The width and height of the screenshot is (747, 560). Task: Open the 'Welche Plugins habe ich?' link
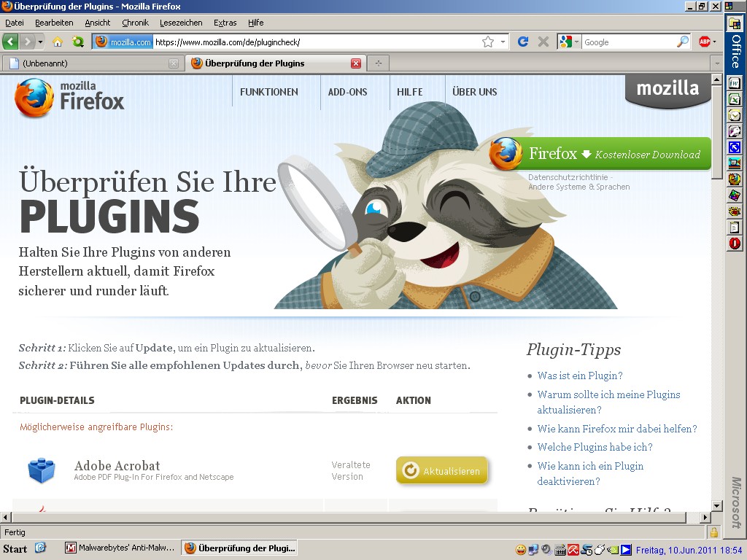595,447
